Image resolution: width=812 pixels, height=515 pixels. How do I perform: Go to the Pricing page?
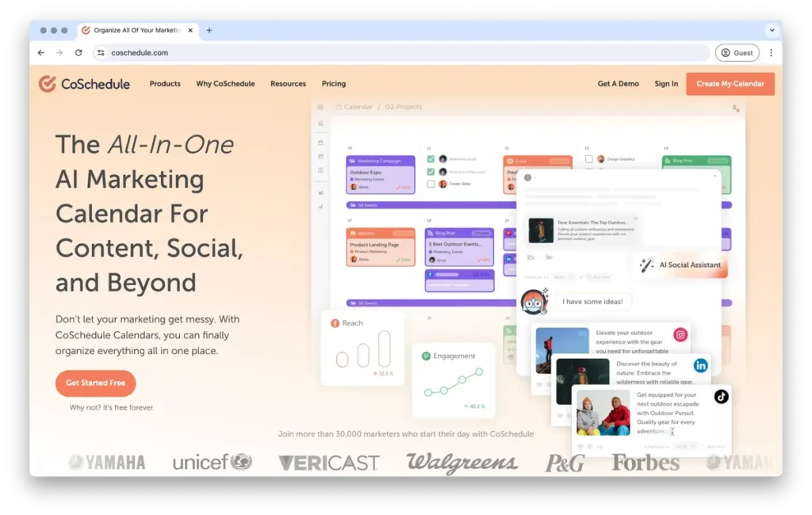click(x=334, y=84)
